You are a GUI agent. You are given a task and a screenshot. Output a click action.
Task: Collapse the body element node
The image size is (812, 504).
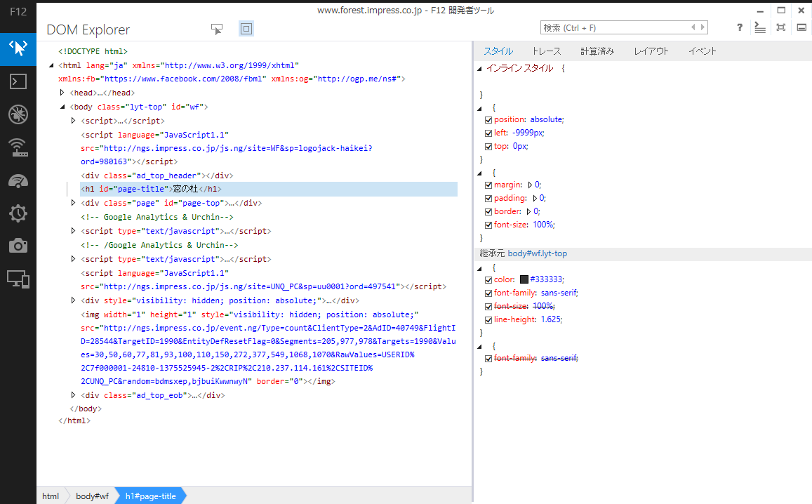(62, 106)
